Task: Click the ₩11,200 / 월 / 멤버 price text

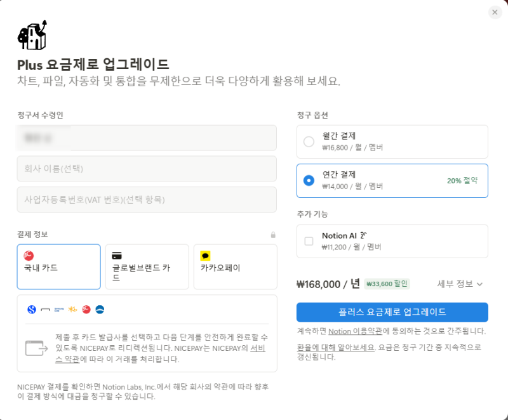Action: coord(352,247)
